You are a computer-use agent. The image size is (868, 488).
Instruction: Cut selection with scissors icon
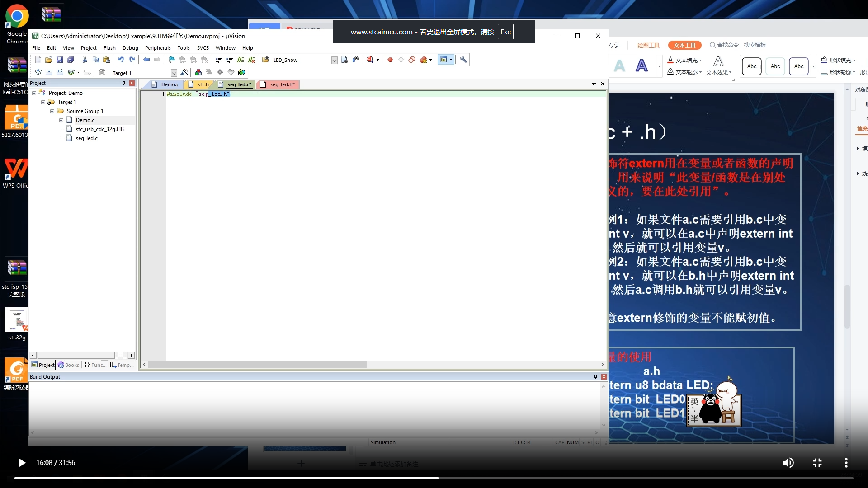pos(85,60)
